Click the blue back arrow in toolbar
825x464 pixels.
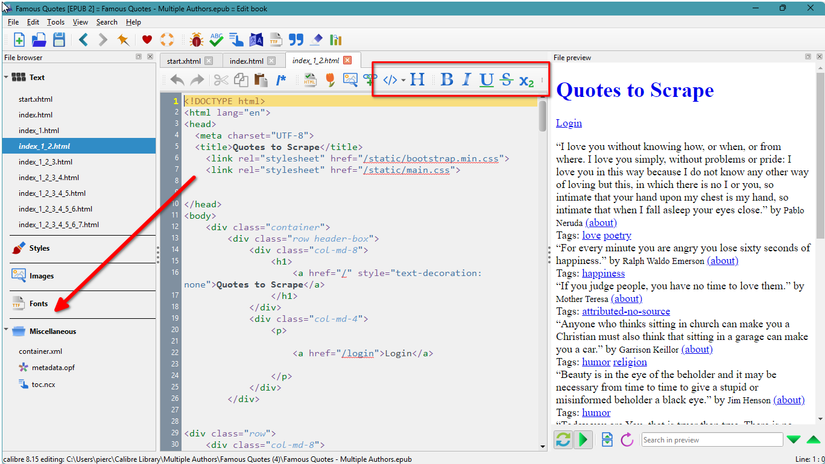click(83, 39)
